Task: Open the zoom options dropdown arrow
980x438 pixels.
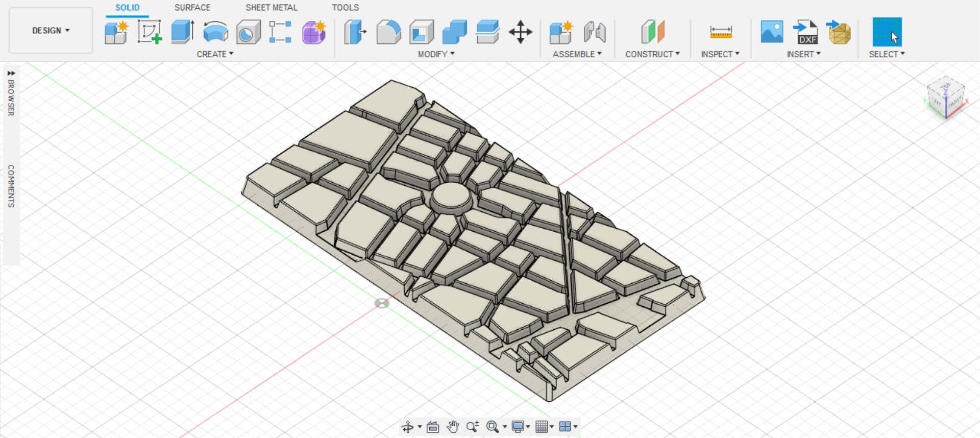Action: pos(505,427)
